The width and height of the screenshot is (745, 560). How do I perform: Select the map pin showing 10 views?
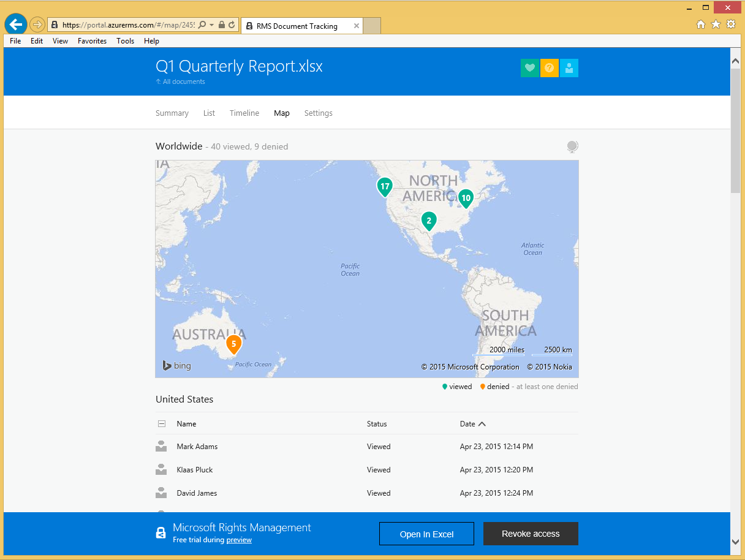(x=466, y=199)
